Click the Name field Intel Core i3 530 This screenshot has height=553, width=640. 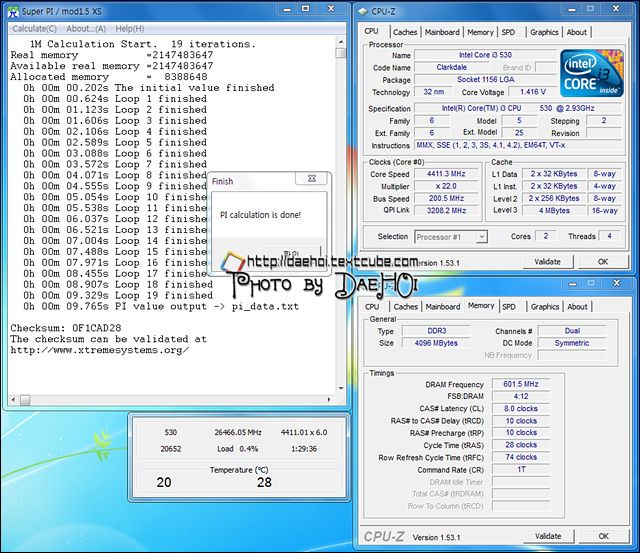coord(485,55)
